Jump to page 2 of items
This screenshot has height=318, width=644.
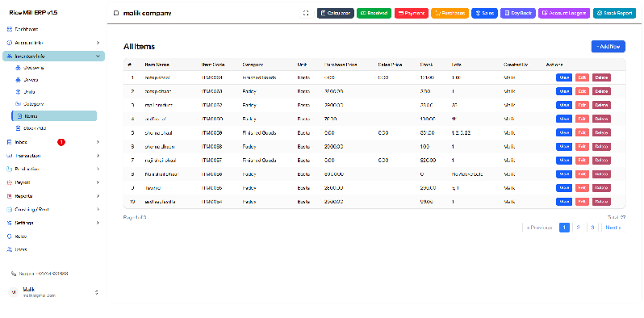click(578, 228)
